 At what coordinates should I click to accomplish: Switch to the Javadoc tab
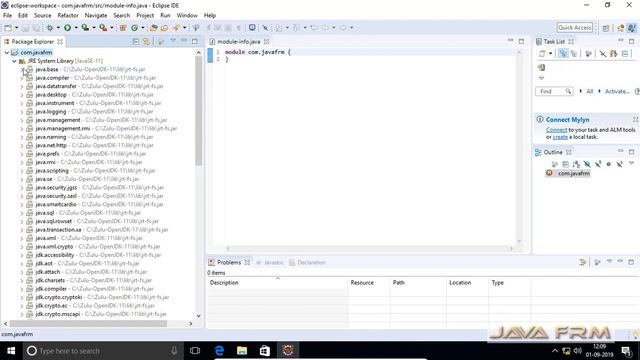269,262
